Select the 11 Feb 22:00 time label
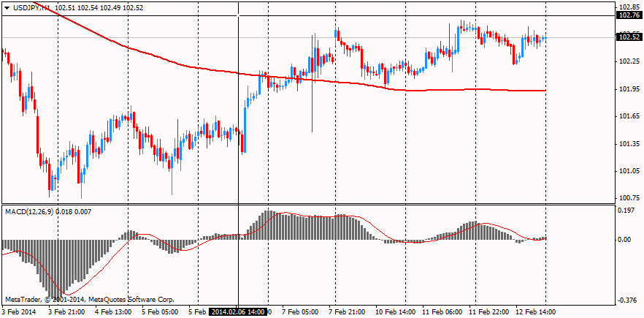Image resolution: width=644 pixels, height=318 pixels. (489, 311)
